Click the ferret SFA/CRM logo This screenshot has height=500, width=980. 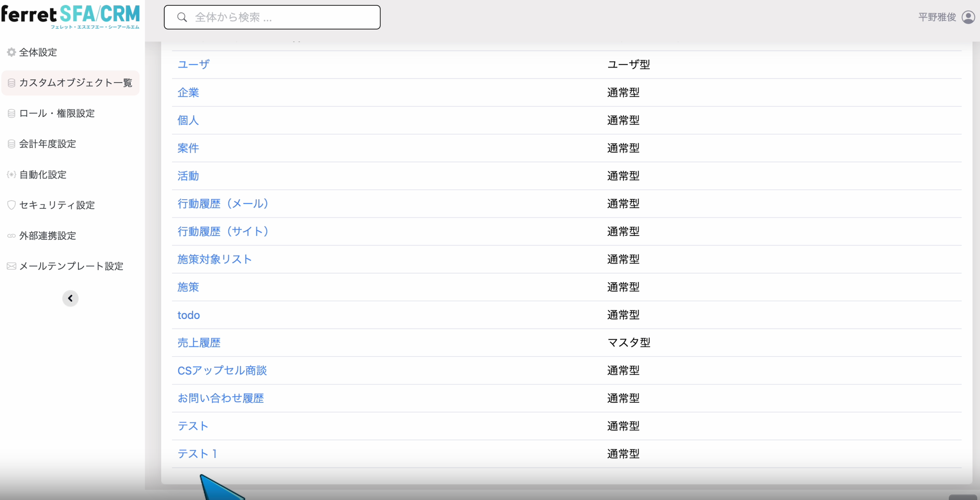[x=70, y=17]
